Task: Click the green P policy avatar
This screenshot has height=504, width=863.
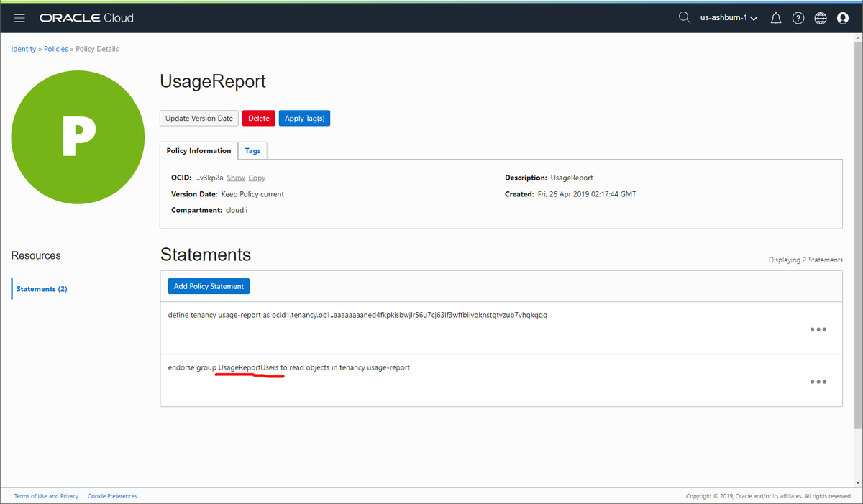Action: click(x=79, y=137)
